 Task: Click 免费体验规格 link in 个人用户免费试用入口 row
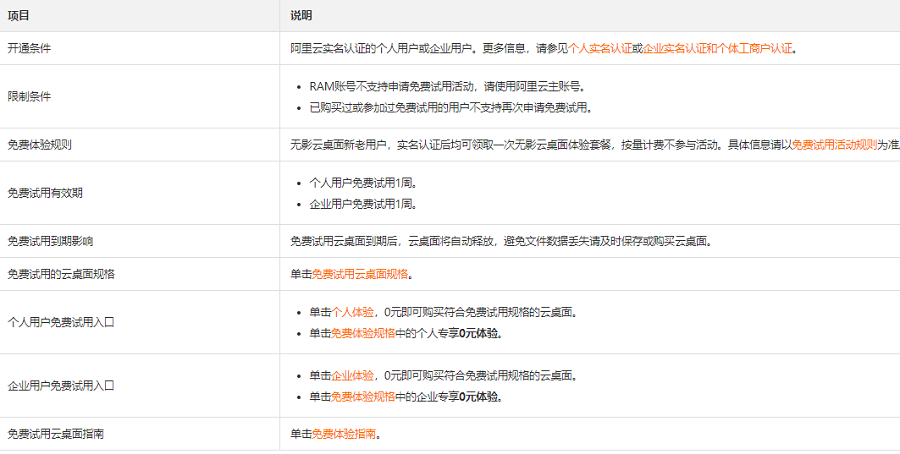coord(363,333)
